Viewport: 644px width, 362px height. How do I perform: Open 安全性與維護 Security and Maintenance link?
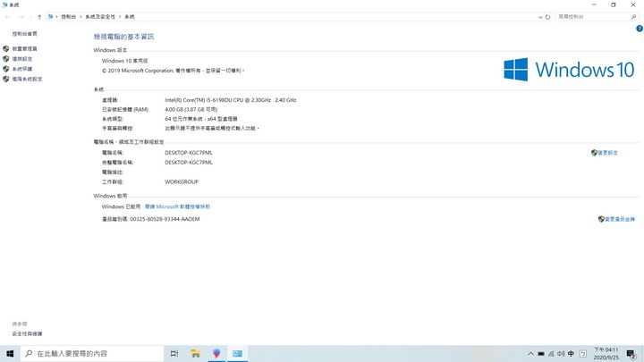27,333
